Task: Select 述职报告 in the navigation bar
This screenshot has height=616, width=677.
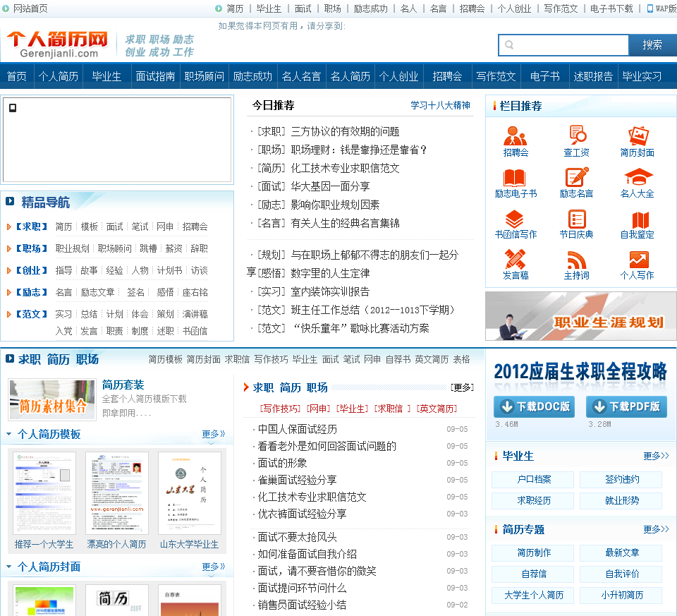Action: point(593,76)
